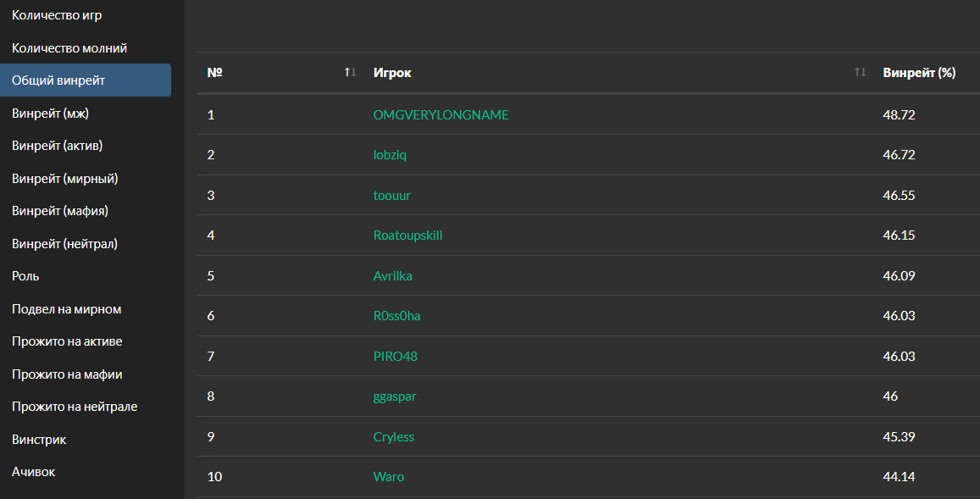980x499 pixels.
Task: Sort table by Игрок column arrows
Action: point(860,73)
